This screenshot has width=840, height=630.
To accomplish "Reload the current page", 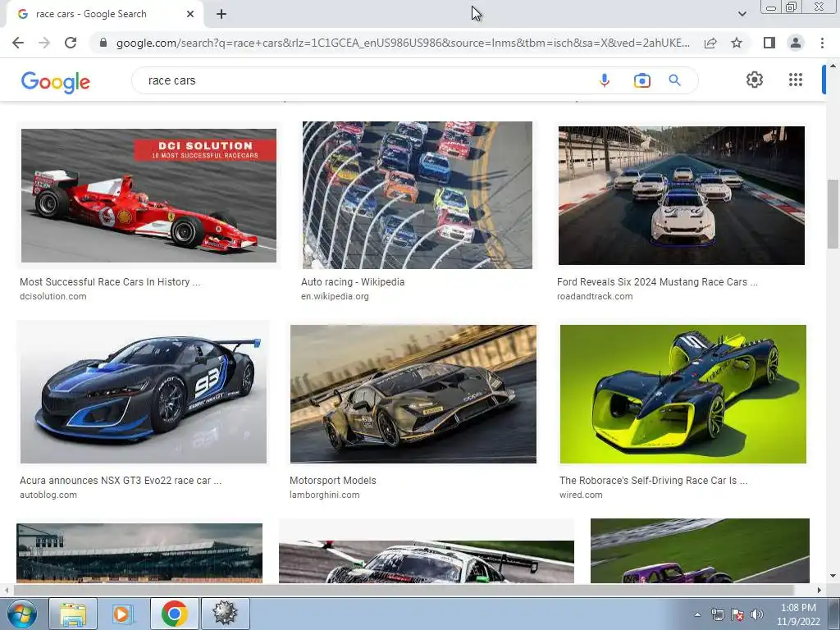I will coord(71,43).
